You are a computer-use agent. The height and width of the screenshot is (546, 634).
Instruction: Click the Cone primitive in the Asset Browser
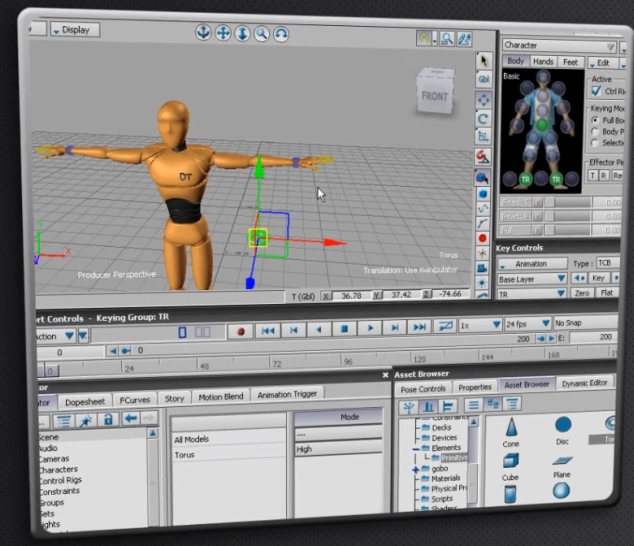click(511, 432)
